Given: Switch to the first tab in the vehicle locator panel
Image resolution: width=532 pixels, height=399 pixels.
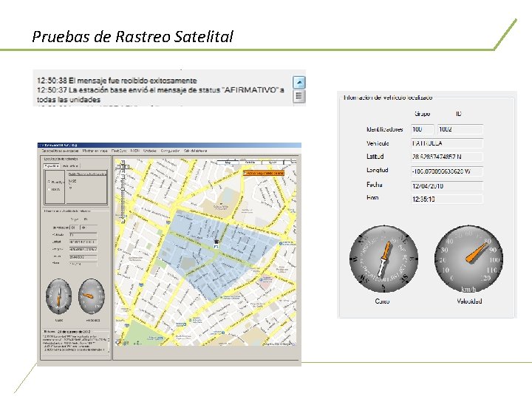Looking at the screenshot, I should (52, 166).
